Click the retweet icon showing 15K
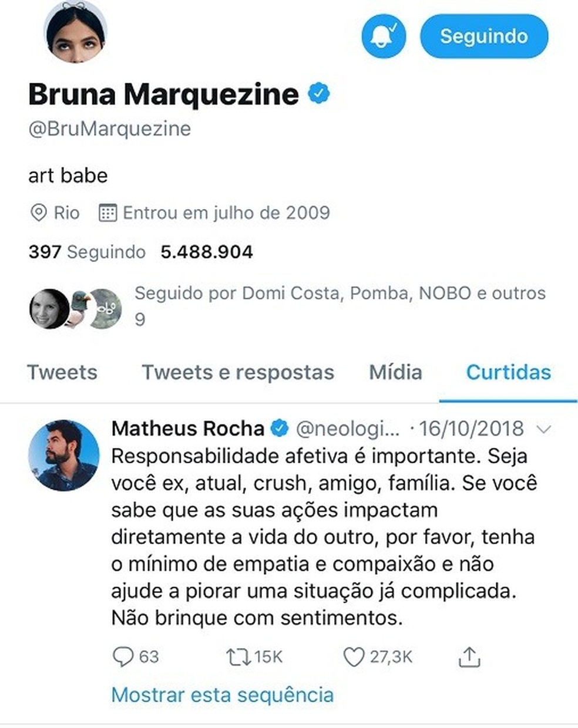Viewport: 578px width, 728px height. click(x=238, y=658)
